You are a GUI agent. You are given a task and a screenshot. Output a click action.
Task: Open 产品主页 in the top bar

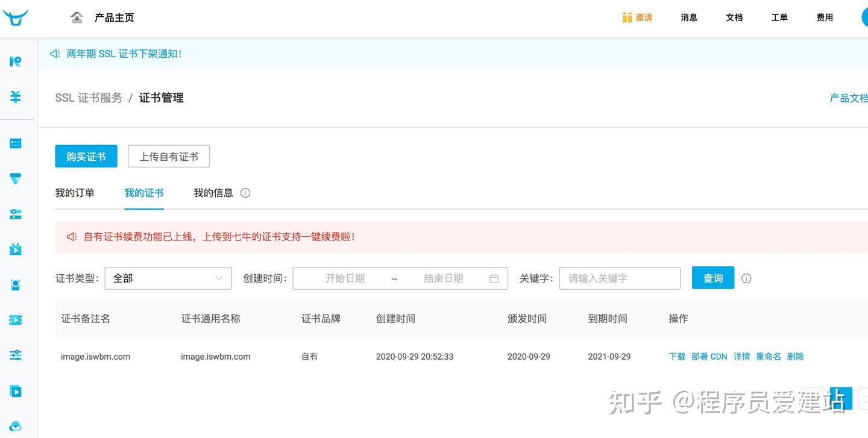coord(114,17)
